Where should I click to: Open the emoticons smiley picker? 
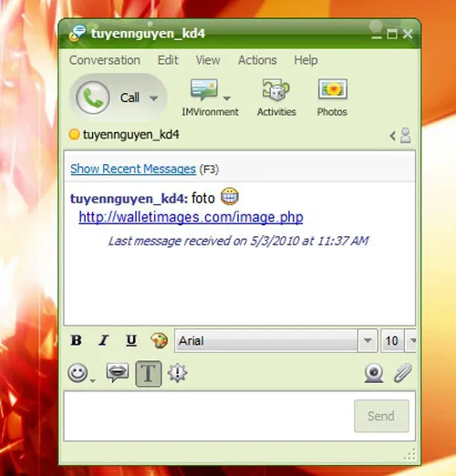[x=78, y=373]
